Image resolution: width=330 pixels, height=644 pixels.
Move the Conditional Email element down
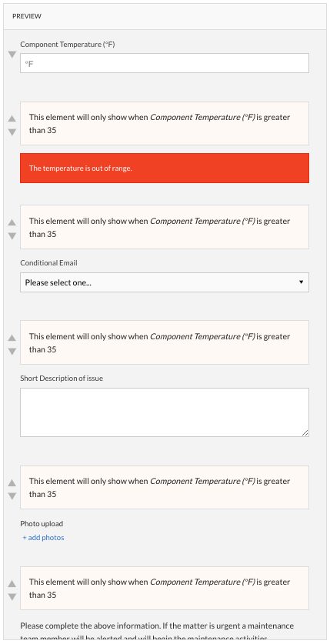coord(12,235)
